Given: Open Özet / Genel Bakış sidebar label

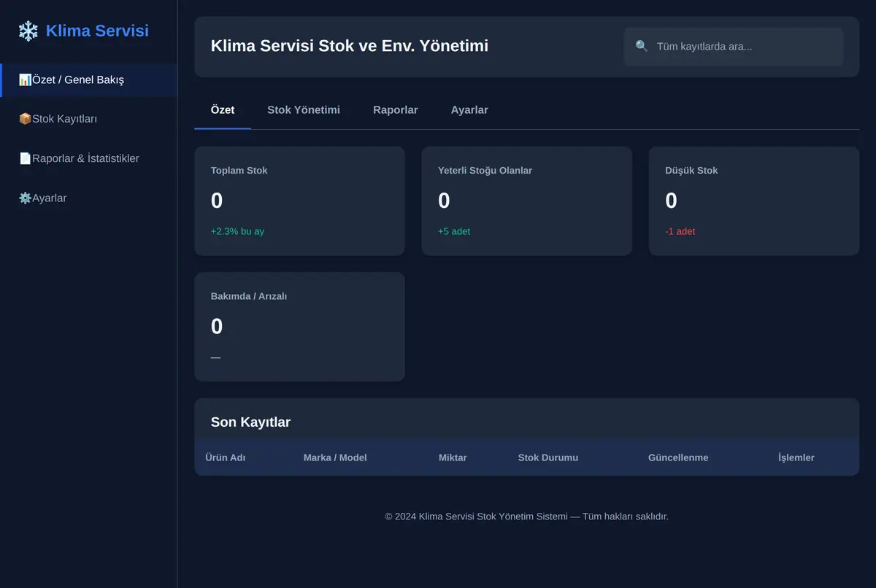Looking at the screenshot, I should (x=78, y=80).
